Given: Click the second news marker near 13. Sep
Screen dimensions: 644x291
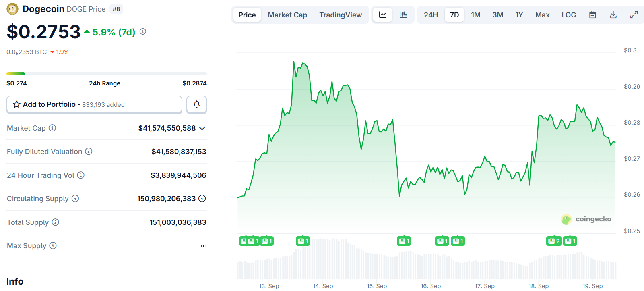Looking at the screenshot, I should point(253,241).
